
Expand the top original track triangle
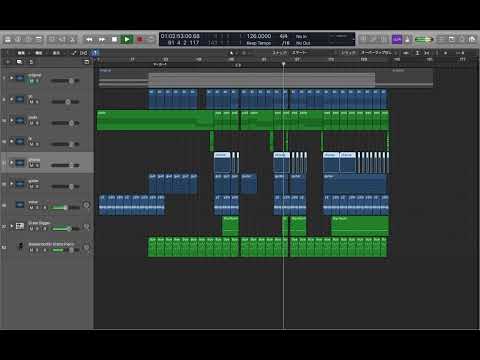point(12,78)
